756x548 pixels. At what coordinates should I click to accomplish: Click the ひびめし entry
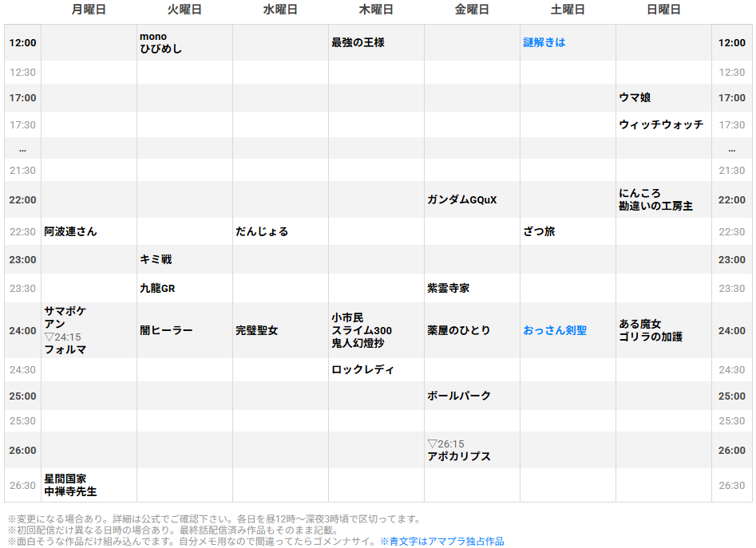click(161, 49)
